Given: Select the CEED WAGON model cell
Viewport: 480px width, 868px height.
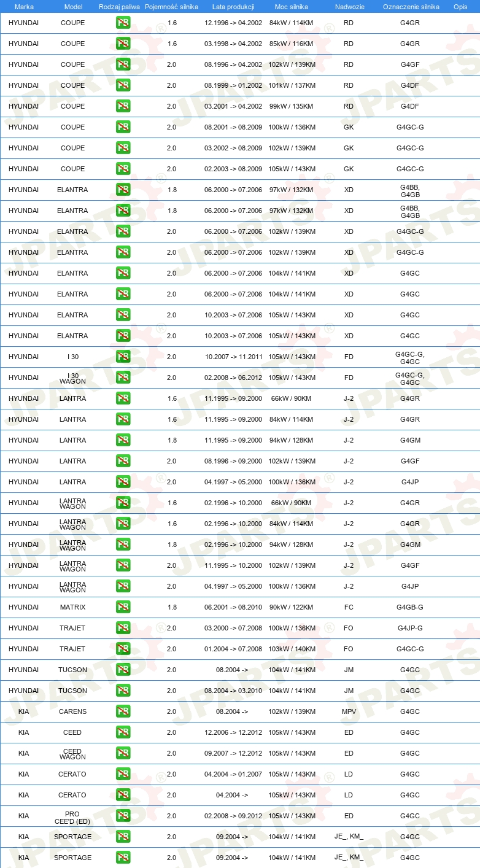Looking at the screenshot, I should point(73,753).
